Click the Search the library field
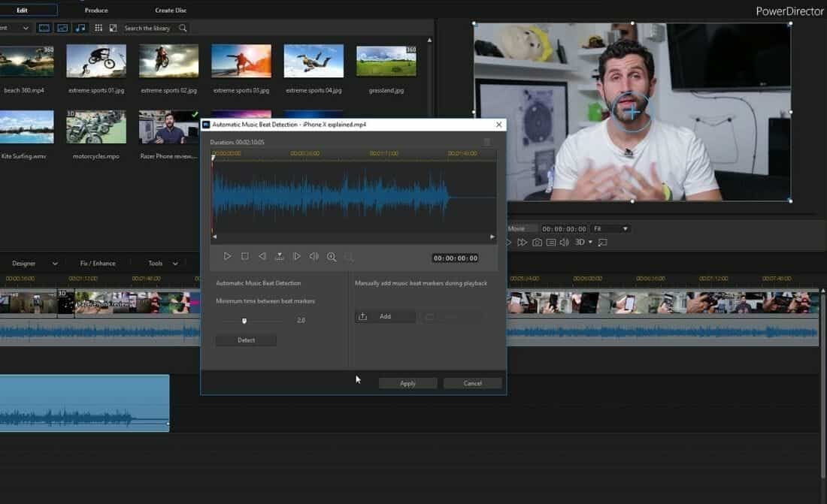The image size is (827, 504). [x=147, y=28]
